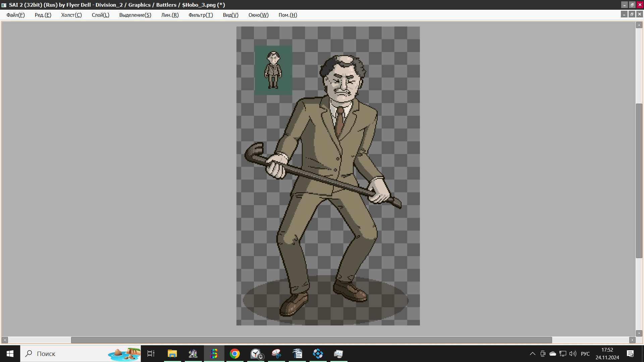Click the SAI 2 rainbow S taskbar icon
The width and height of the screenshot is (644, 362).
(214, 354)
